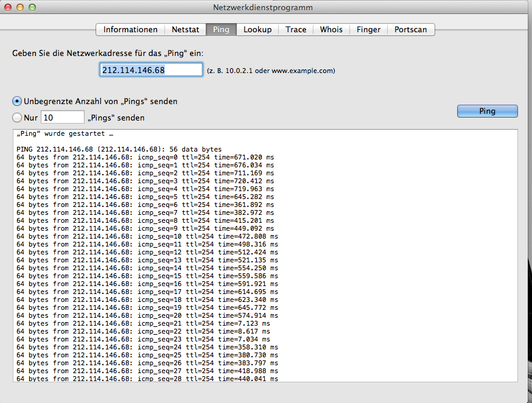Select the Finger tab

click(x=368, y=29)
